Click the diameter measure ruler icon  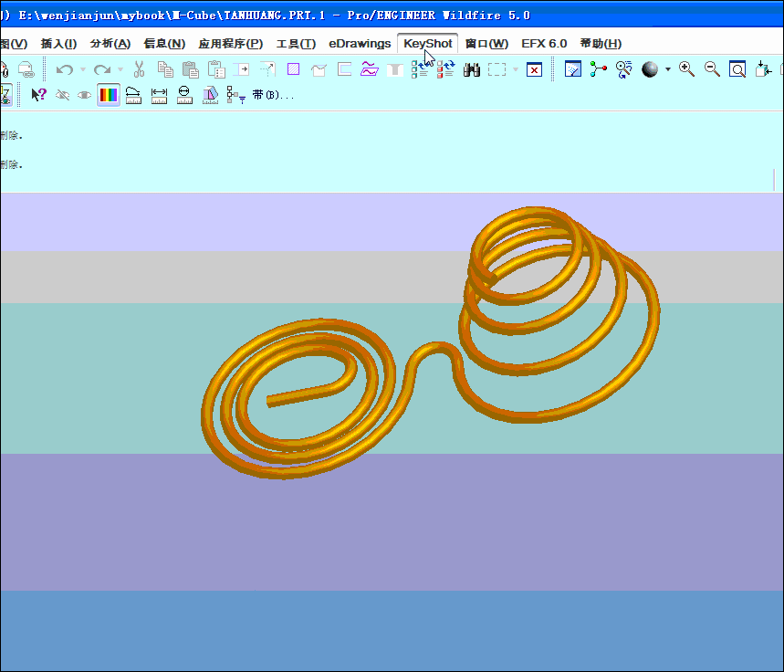184,95
